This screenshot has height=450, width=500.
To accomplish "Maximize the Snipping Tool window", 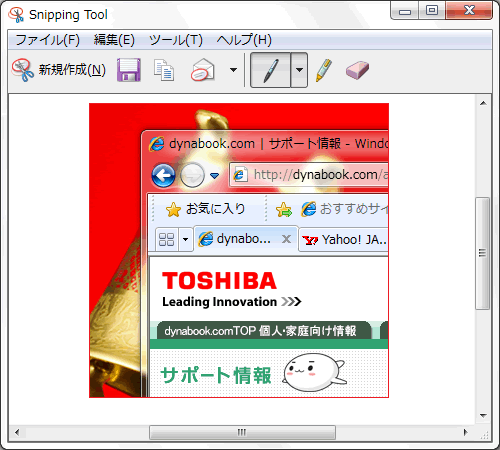I will [x=432, y=11].
